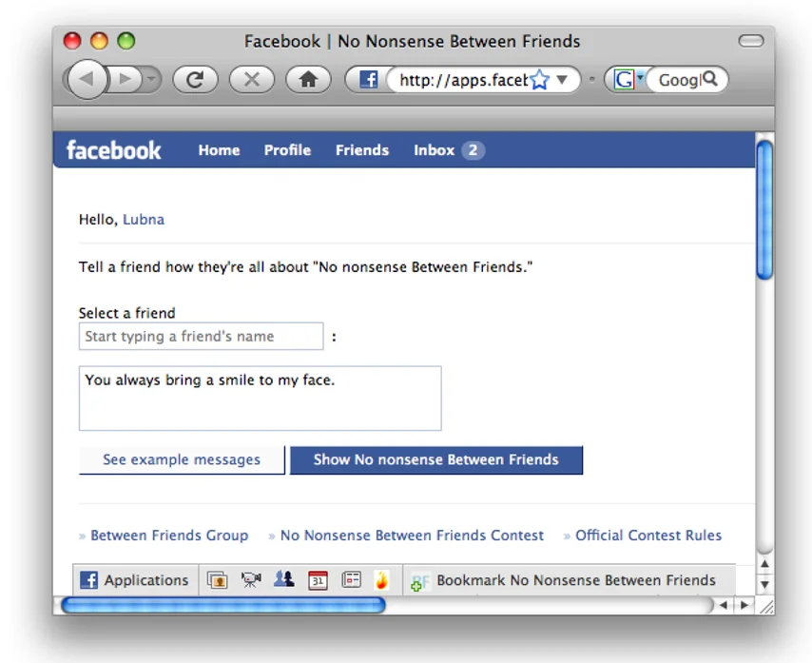Reload the page with the refresh button
This screenshot has height=663, width=812.
point(195,80)
